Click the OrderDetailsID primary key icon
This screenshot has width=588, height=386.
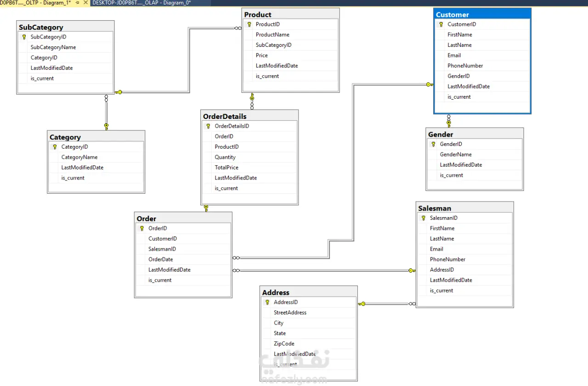point(209,126)
